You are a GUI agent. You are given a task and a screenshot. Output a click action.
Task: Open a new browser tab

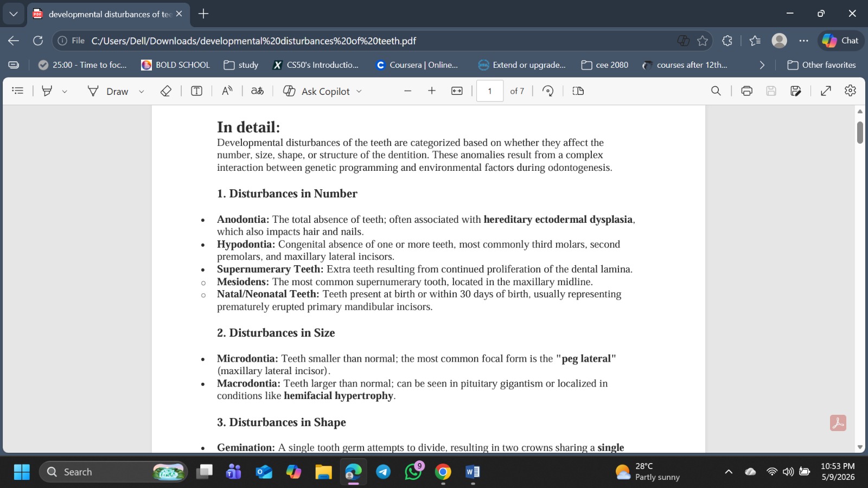click(203, 14)
